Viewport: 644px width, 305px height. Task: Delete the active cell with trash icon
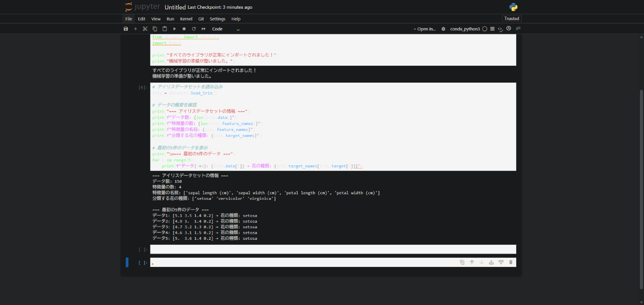511,262
